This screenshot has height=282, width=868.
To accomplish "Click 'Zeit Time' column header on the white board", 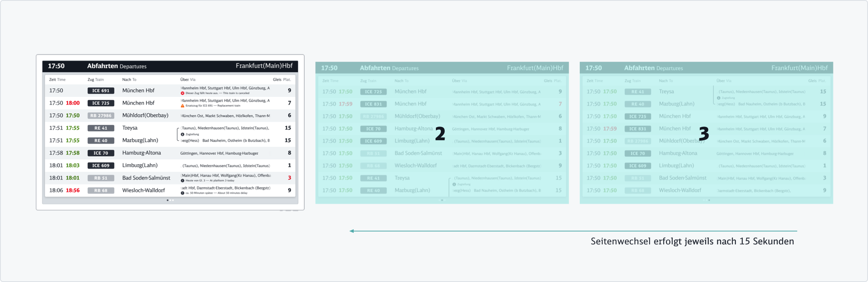I will coord(57,80).
